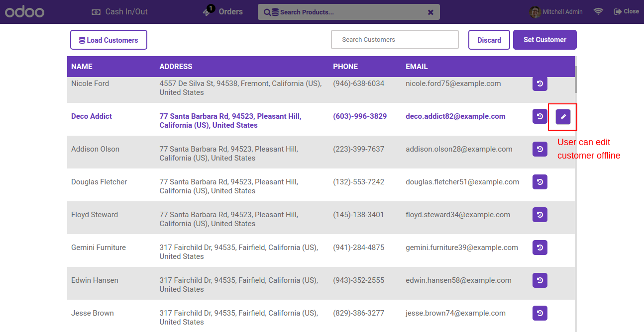Discard customer selection
This screenshot has height=332, width=644.
coord(489,40)
